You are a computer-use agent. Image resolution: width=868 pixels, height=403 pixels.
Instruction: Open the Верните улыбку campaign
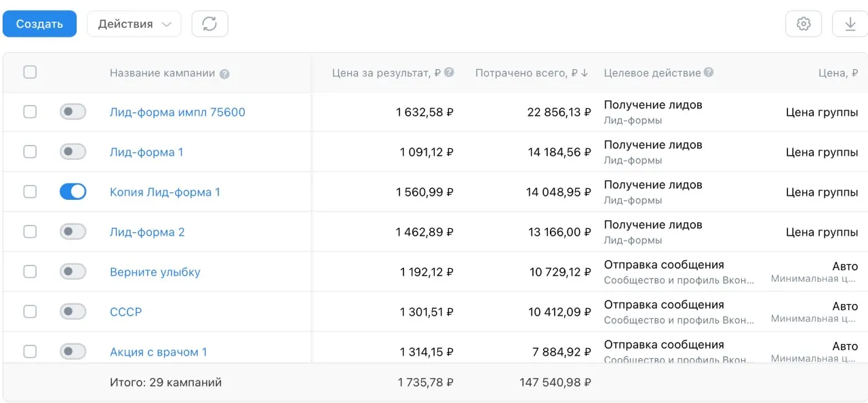click(x=155, y=272)
